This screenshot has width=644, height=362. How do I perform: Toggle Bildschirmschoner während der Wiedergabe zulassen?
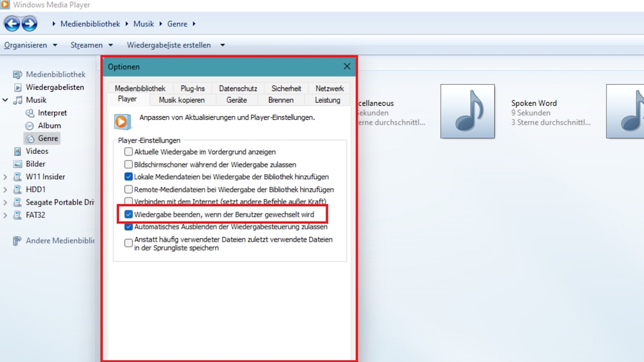[129, 164]
